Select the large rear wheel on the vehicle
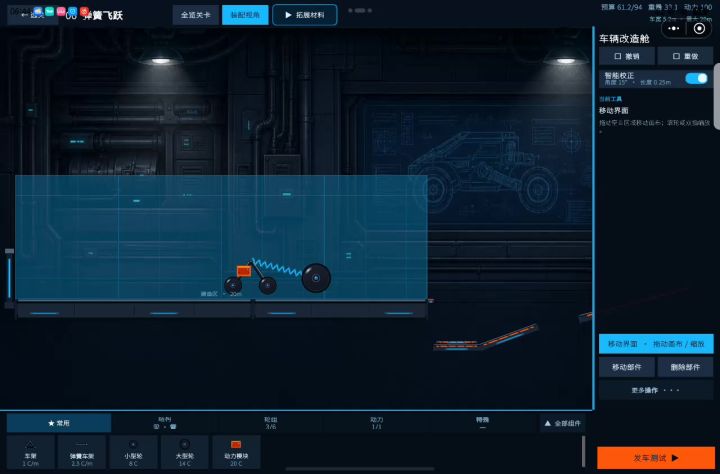Image resolution: width=720 pixels, height=474 pixels. (x=316, y=278)
